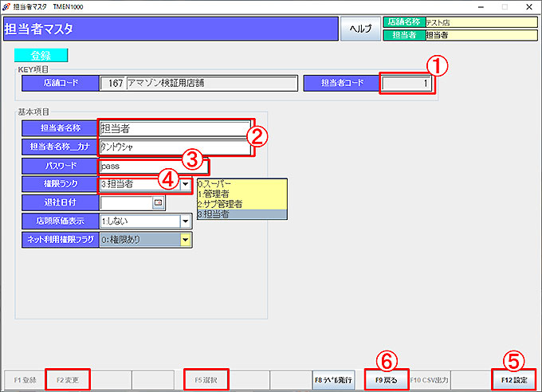Screen dimensions: 542x392
Task: Expand the 権限ランク dropdown arrow
Action: tap(186, 184)
